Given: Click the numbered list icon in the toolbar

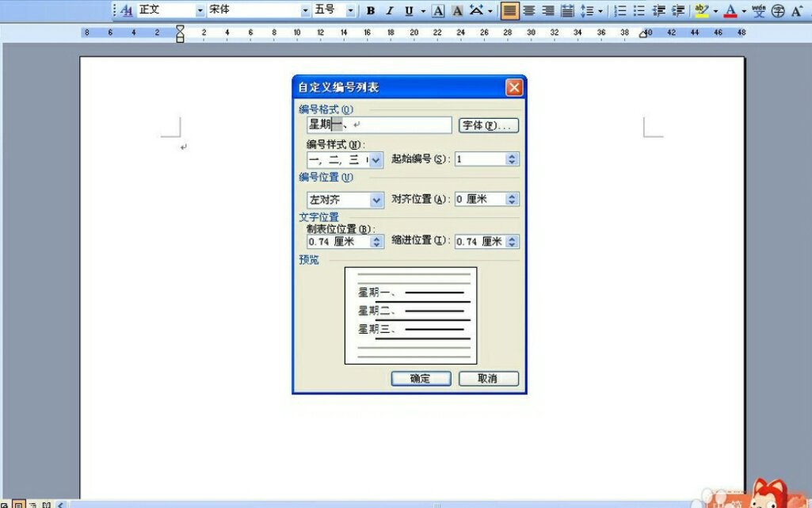Looking at the screenshot, I should click(x=620, y=10).
